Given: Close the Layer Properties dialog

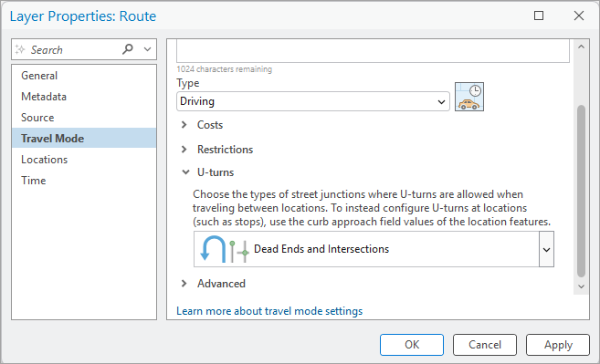Looking at the screenshot, I should [579, 16].
